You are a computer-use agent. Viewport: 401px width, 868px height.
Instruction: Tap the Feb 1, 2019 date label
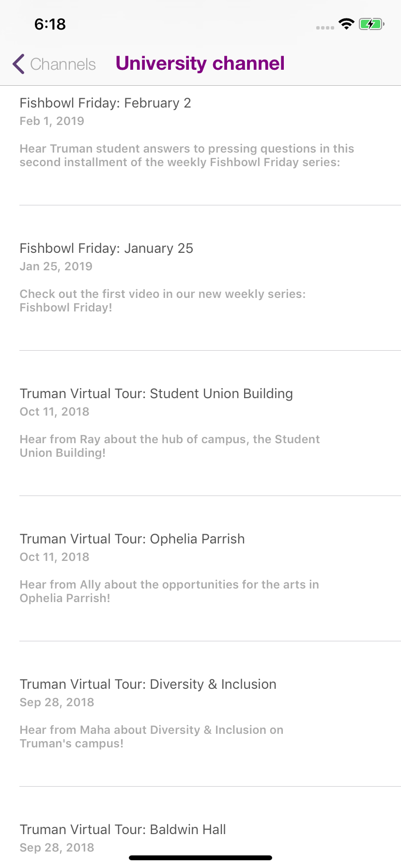pyautogui.click(x=52, y=121)
